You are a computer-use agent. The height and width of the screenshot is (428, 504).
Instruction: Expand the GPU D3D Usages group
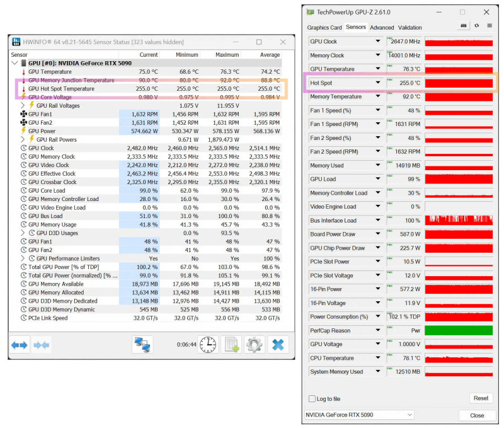coord(23,233)
